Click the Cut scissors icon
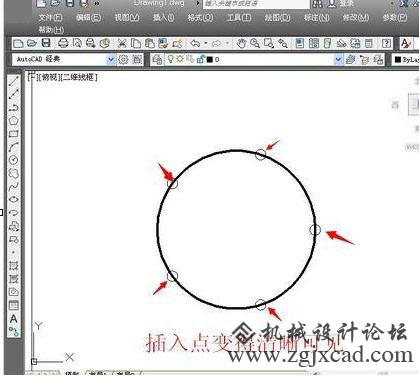Screen dimensions: 420x376 [122, 43]
